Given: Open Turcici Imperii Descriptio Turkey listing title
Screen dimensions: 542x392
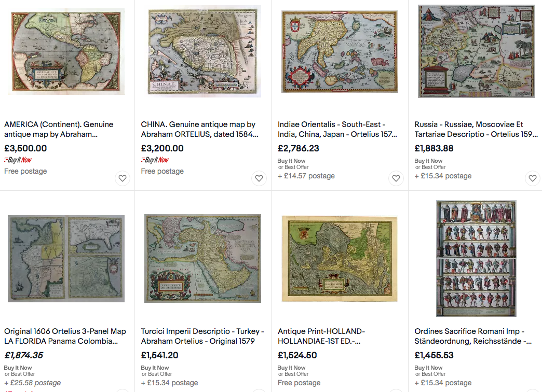Looking at the screenshot, I should (x=202, y=336).
